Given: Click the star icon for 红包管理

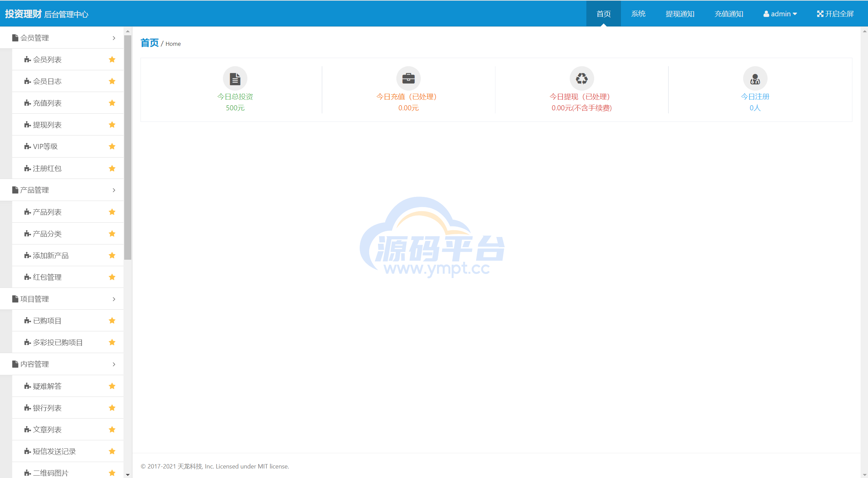Looking at the screenshot, I should coord(112,277).
